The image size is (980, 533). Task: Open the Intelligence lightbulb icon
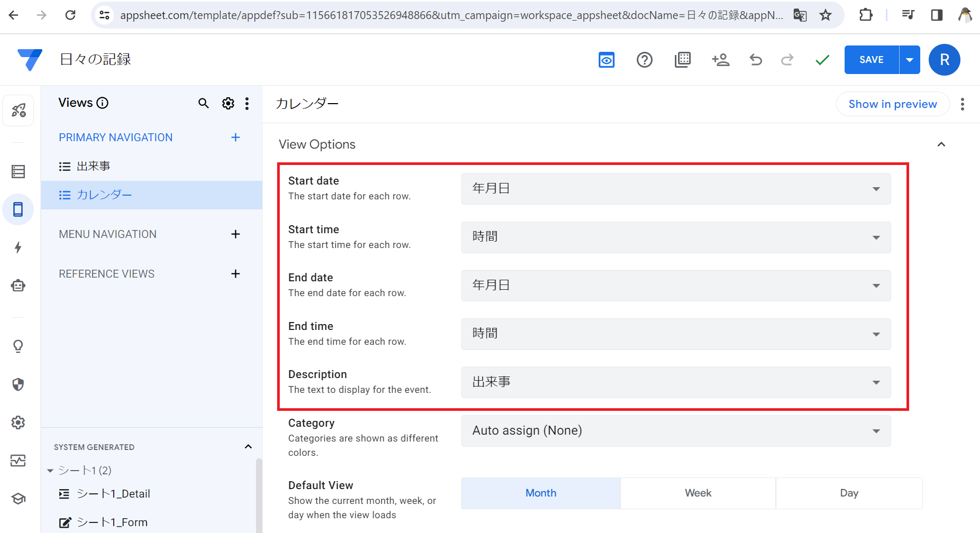pyautogui.click(x=19, y=346)
